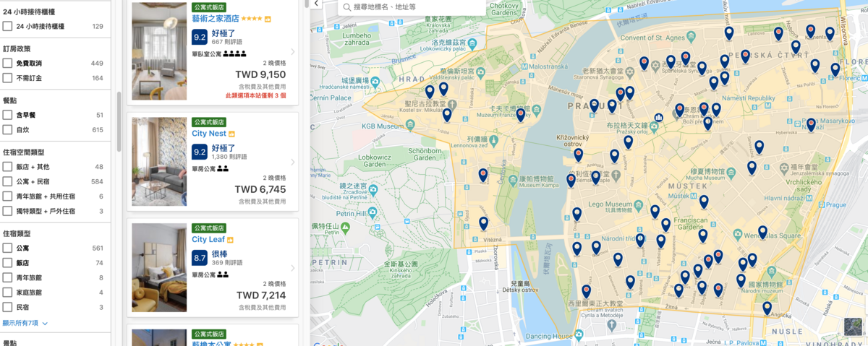Click the TWD 9,150 price
868x346 pixels.
coord(260,74)
